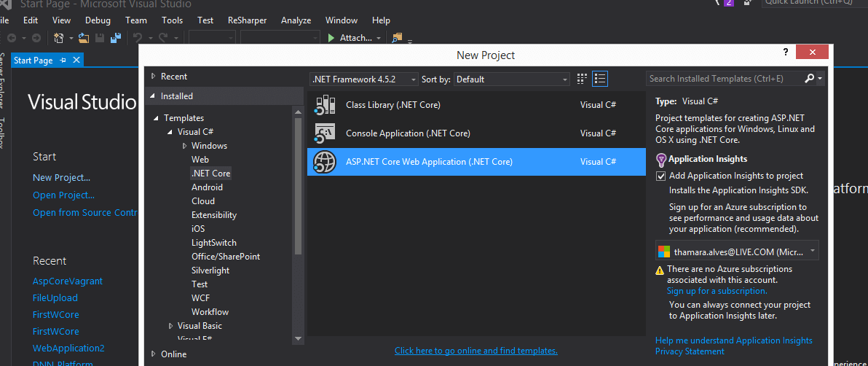Switch templates to medium icons list view
This screenshot has width=868, height=366.
[600, 79]
